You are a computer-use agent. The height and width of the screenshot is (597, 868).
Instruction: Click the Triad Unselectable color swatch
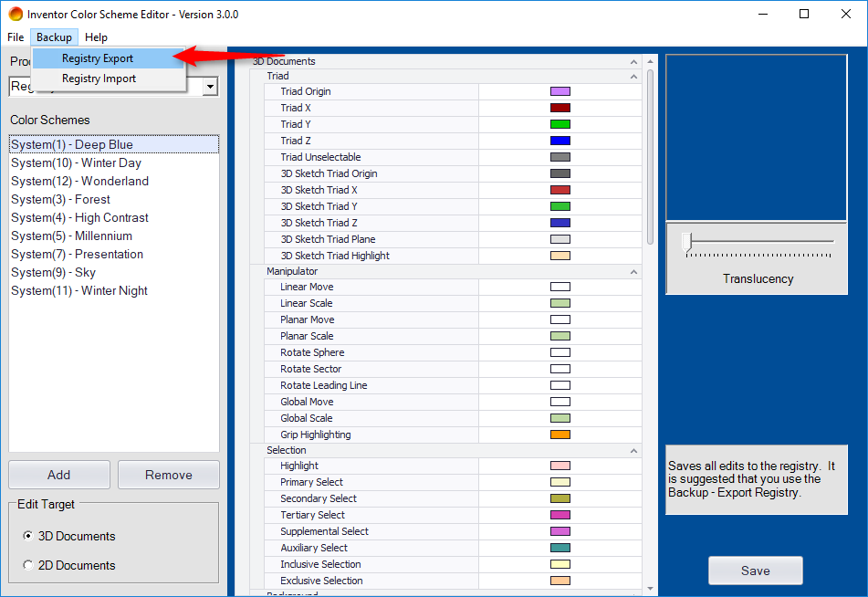(x=560, y=157)
